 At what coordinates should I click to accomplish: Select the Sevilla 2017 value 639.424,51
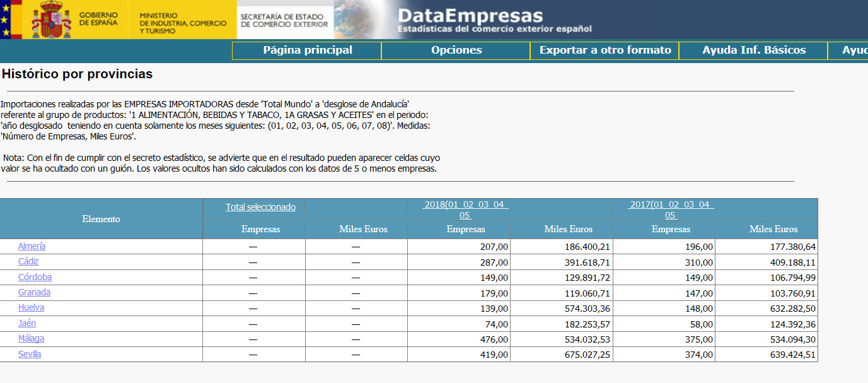pyautogui.click(x=793, y=355)
